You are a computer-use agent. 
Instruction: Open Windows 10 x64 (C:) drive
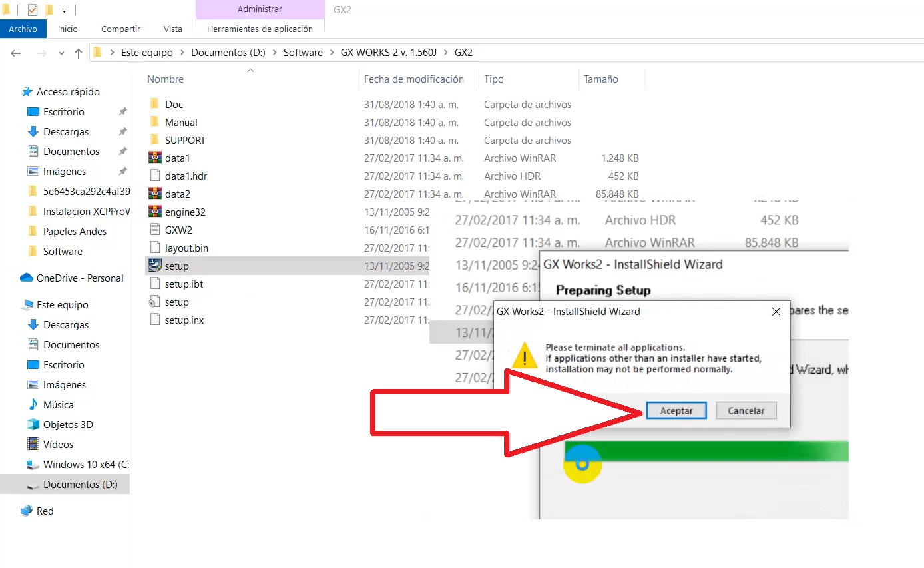[x=86, y=465]
